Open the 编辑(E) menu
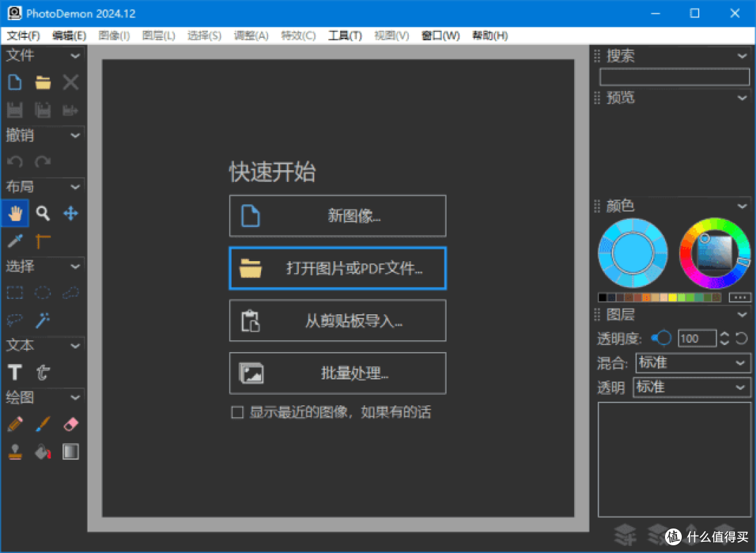756x553 pixels. (x=69, y=36)
